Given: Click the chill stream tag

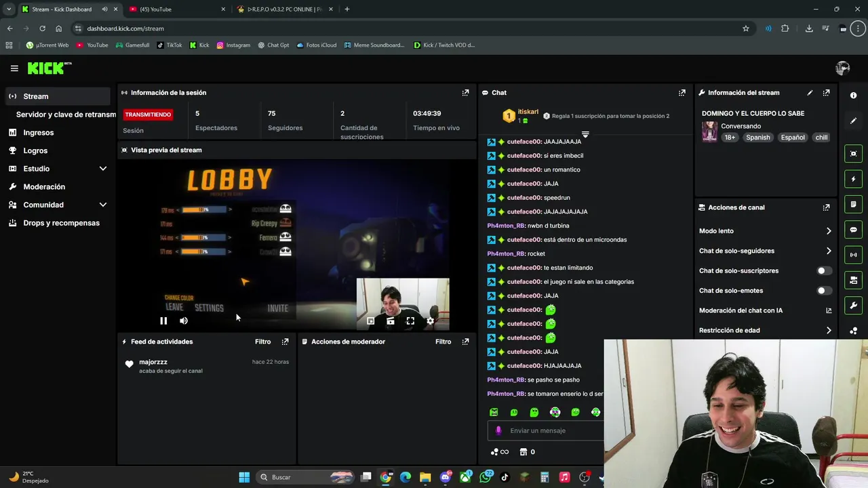Looking at the screenshot, I should coord(821,138).
